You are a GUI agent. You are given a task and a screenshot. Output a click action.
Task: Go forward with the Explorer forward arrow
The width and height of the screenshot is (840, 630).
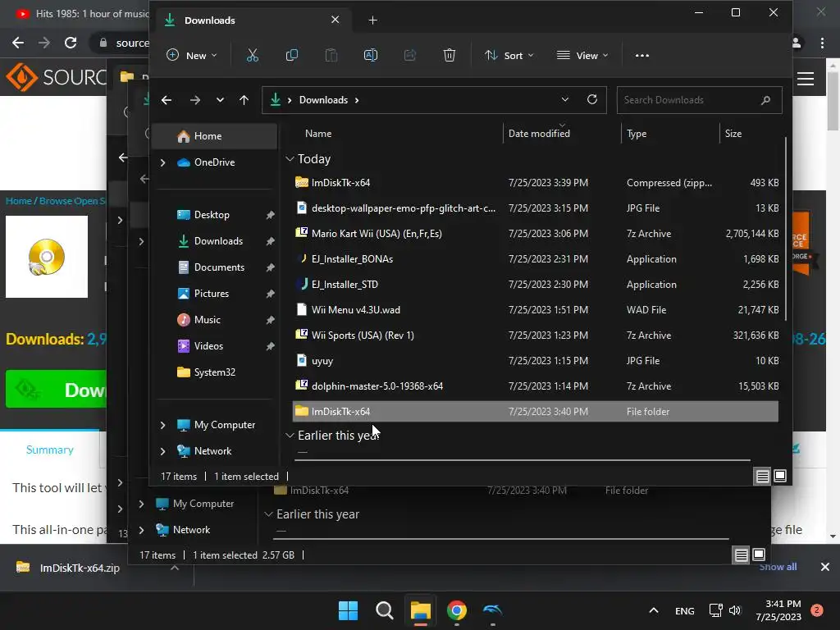195,100
